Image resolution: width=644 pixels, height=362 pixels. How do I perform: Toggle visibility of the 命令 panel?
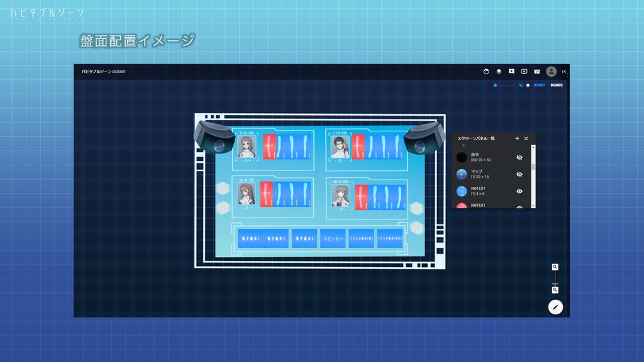point(519,158)
